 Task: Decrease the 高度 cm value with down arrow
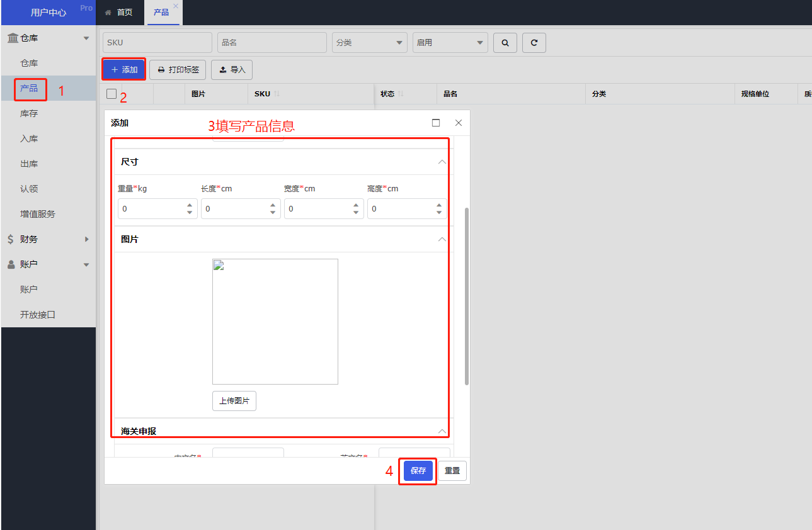click(x=439, y=213)
